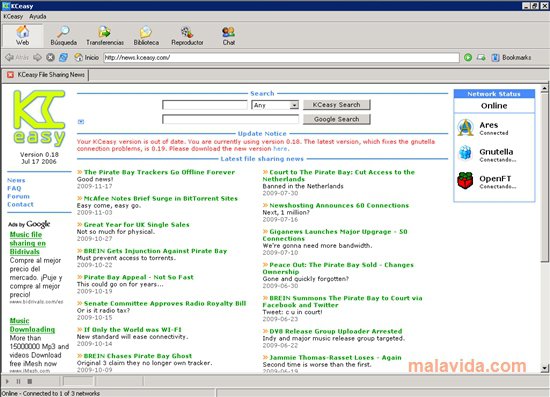This screenshot has height=397, width=550.
Task: Click the KCeasy Search button
Action: 336,105
